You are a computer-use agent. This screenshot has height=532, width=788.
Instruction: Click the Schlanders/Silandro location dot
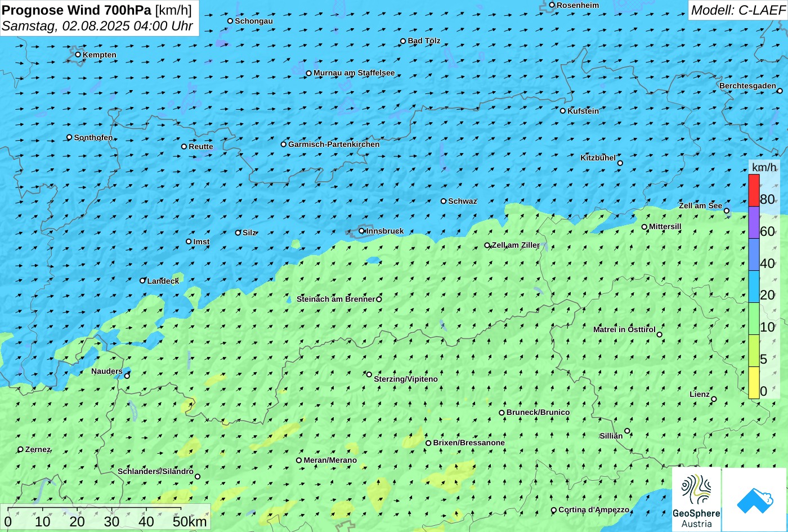click(x=198, y=477)
